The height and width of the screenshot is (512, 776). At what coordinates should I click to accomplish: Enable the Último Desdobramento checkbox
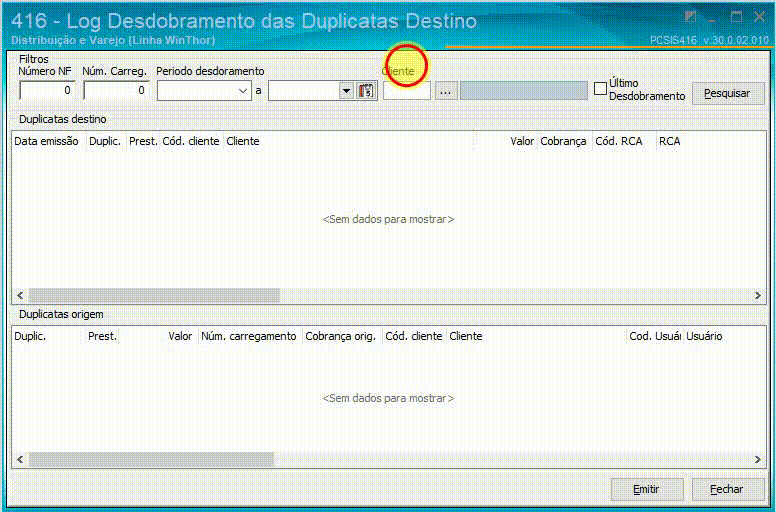[600, 89]
